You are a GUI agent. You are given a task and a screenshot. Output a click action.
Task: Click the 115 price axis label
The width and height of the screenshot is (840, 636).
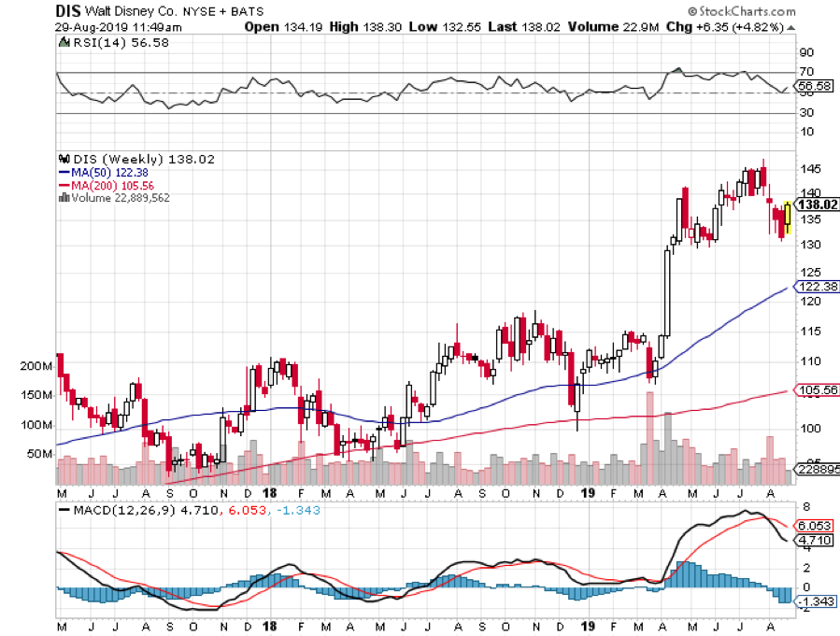click(x=810, y=332)
